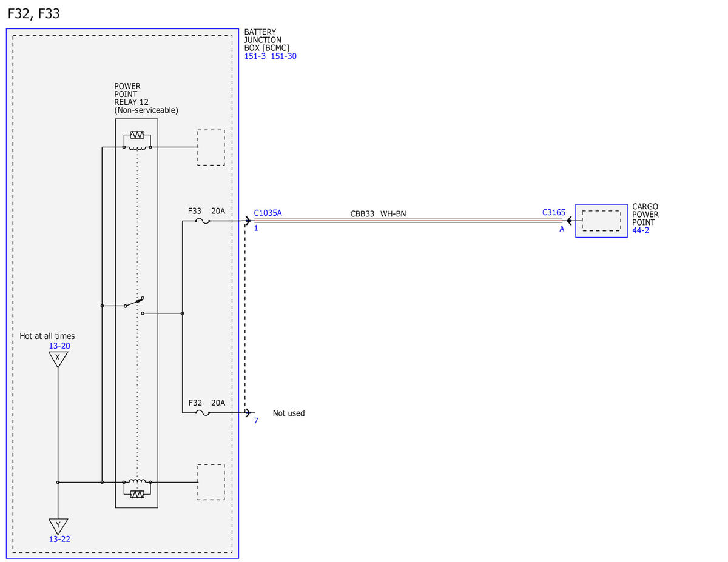
Task: Click the X triangle continuation symbol
Action: click(x=58, y=359)
